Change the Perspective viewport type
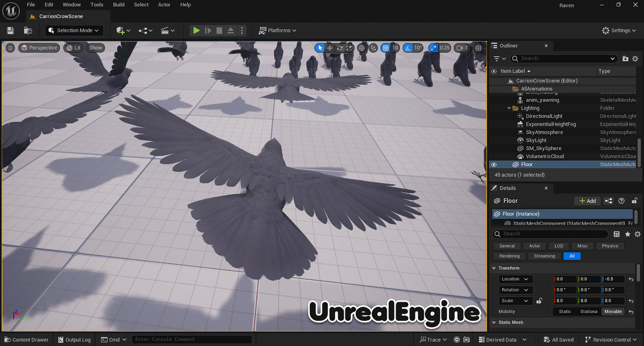644x346 pixels. click(39, 48)
